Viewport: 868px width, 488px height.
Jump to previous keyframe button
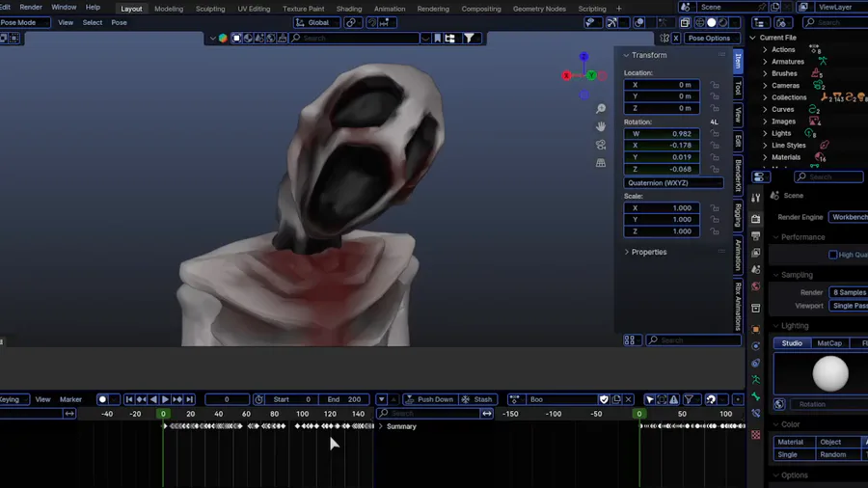point(141,399)
